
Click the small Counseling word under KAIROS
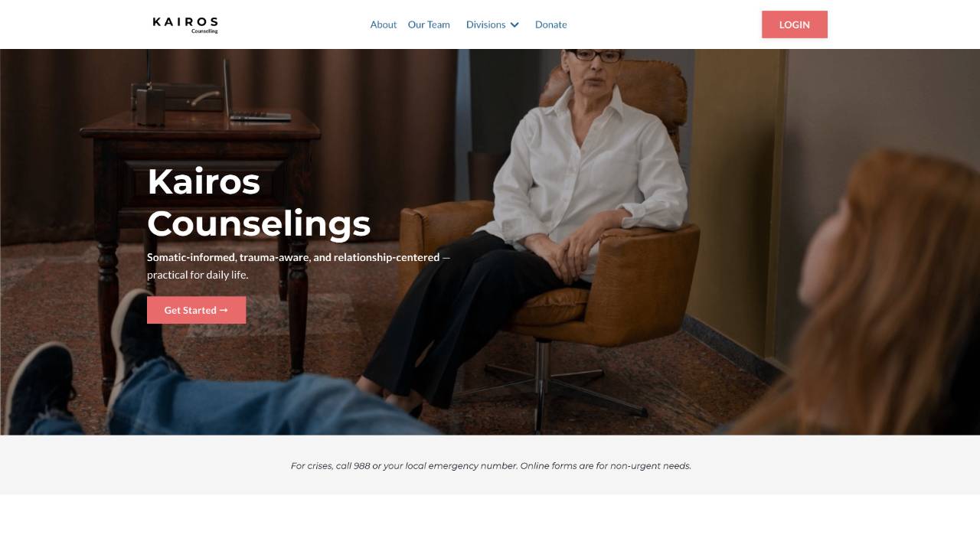point(204,31)
